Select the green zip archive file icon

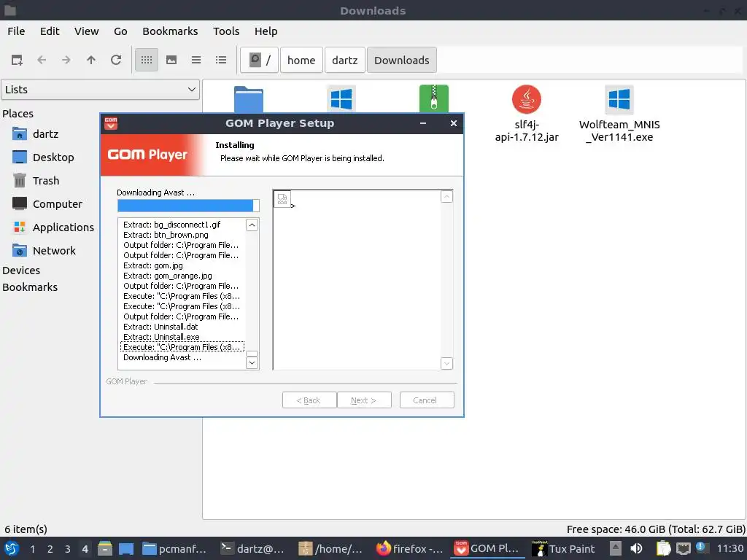pos(433,98)
